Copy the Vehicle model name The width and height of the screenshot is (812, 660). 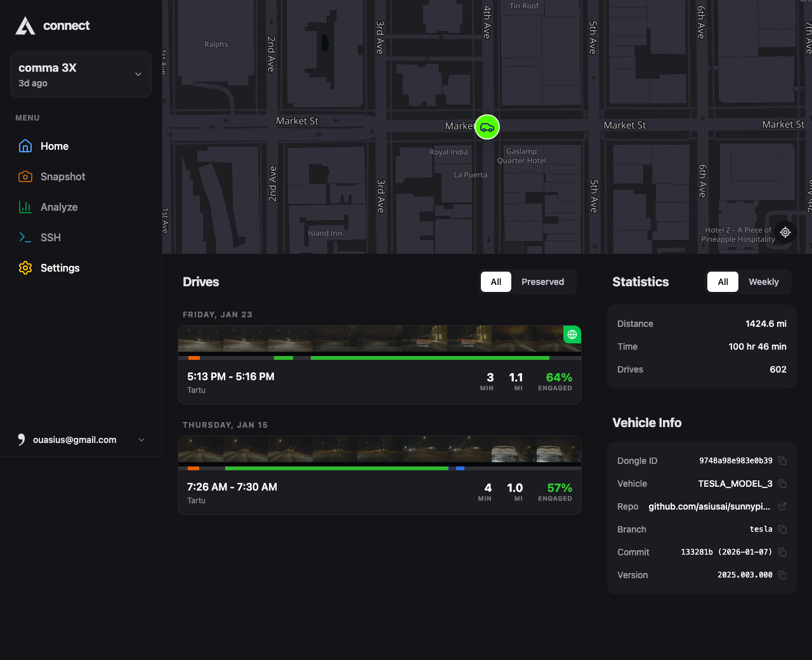(x=782, y=484)
